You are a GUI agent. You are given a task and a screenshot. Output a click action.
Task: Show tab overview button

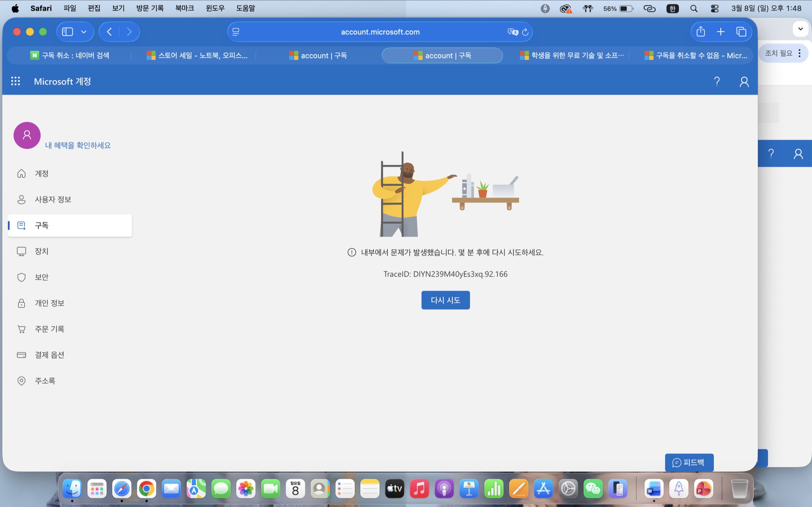741,32
